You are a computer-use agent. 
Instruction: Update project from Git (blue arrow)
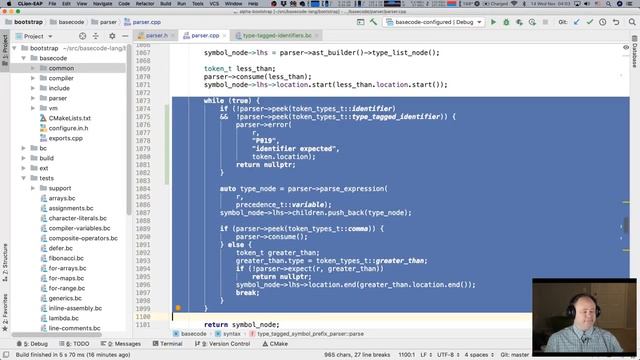(576, 22)
